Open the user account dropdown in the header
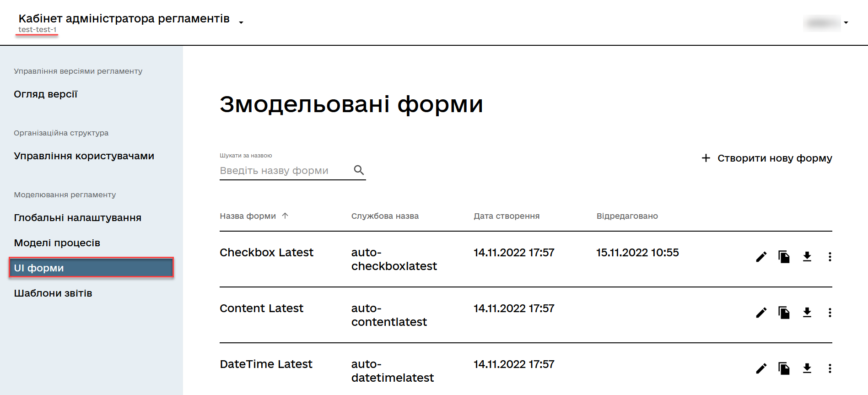 846,22
